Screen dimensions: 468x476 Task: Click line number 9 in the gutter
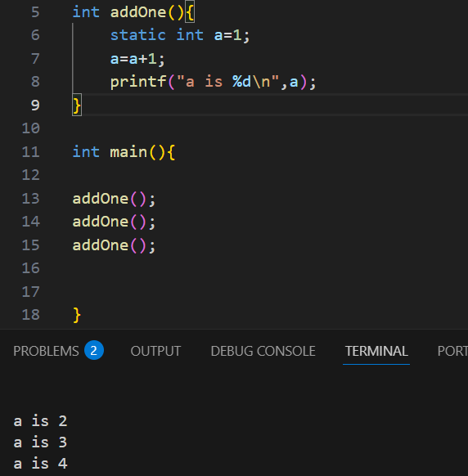pos(35,106)
